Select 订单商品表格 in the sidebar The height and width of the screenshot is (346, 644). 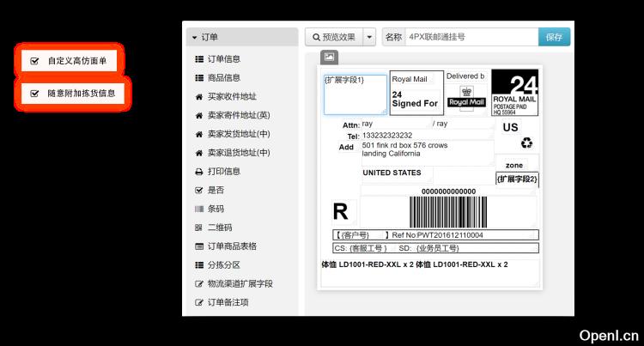click(232, 246)
